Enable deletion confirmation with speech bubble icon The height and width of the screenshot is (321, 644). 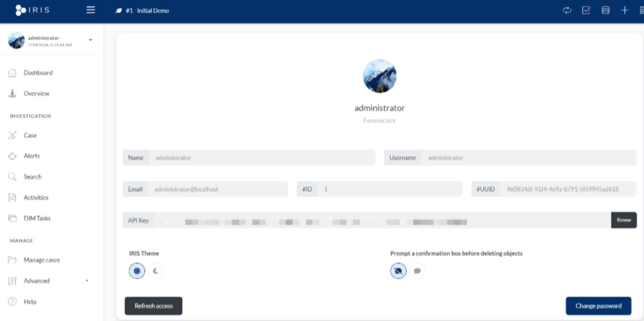click(417, 271)
